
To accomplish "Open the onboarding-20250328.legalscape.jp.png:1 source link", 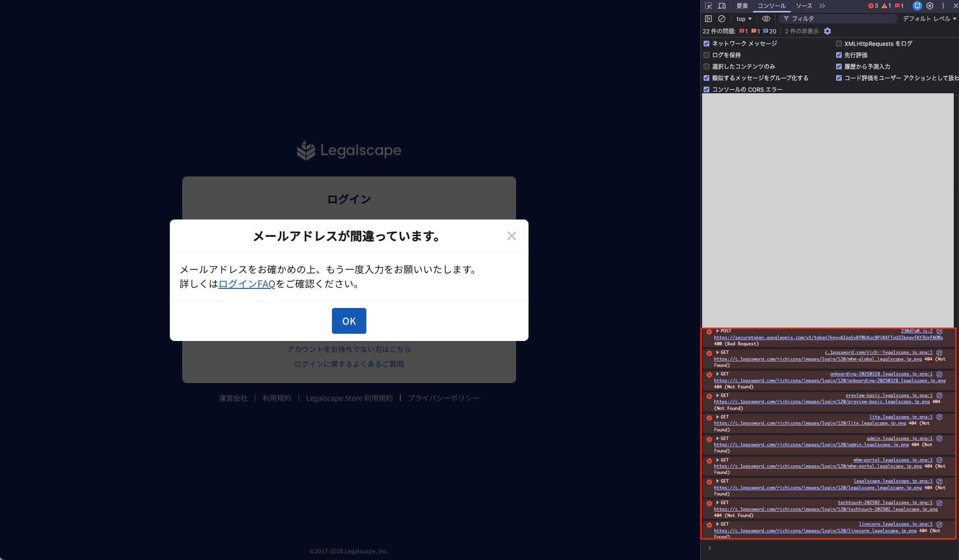I will pos(881,374).
